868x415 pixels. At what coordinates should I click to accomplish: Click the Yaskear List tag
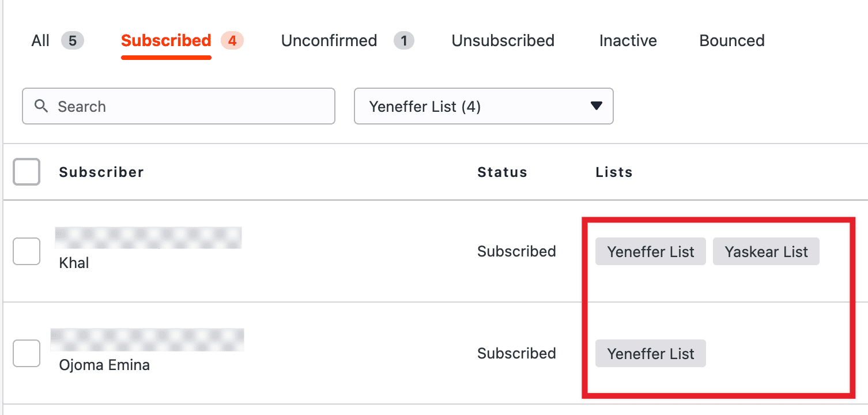766,252
